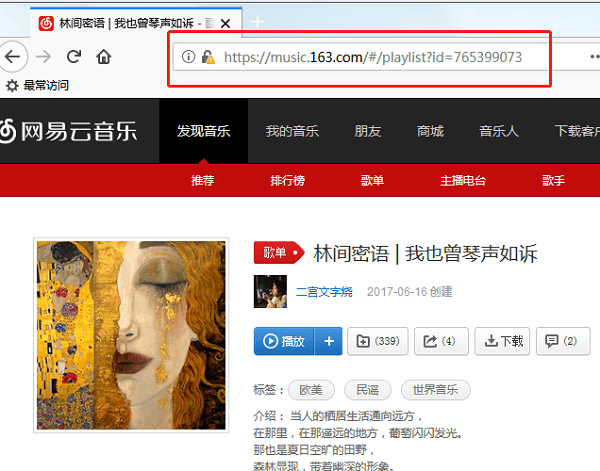
Task: Click the creator avatar thumbnail
Action: coord(270,292)
